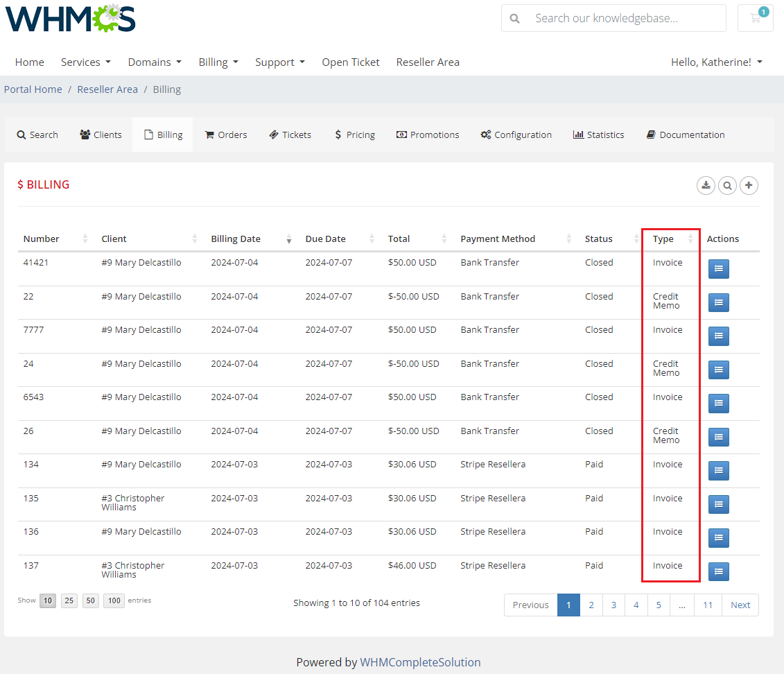Image resolution: width=784 pixels, height=674 pixels.
Task: Go to Next page of results
Action: 740,605
